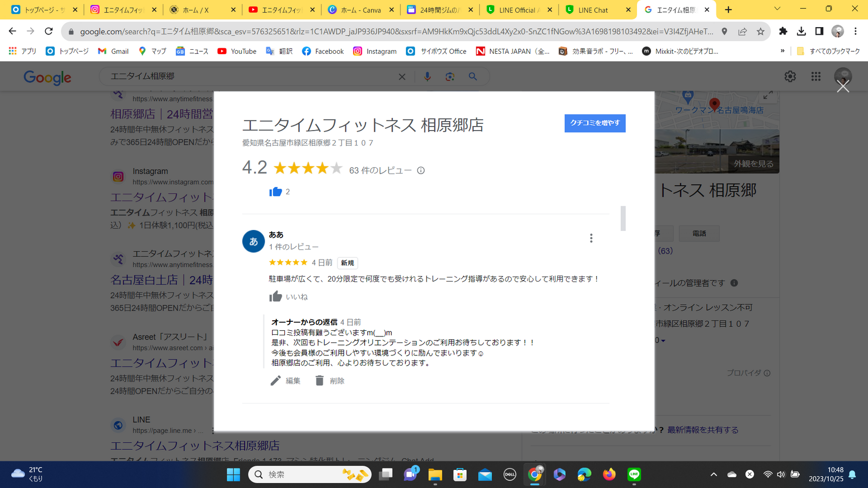Image resolution: width=868 pixels, height=488 pixels.
Task: Expand the tab search dropdown
Action: pos(777,9)
